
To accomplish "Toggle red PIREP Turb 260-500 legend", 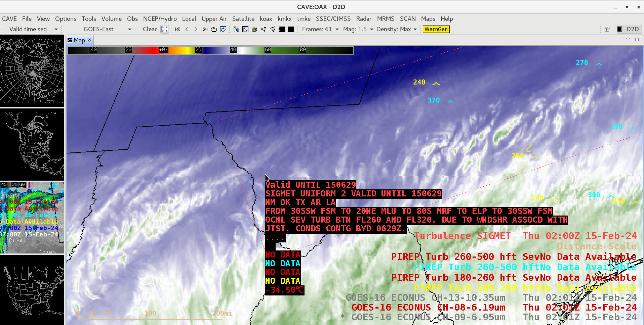I will (x=514, y=257).
